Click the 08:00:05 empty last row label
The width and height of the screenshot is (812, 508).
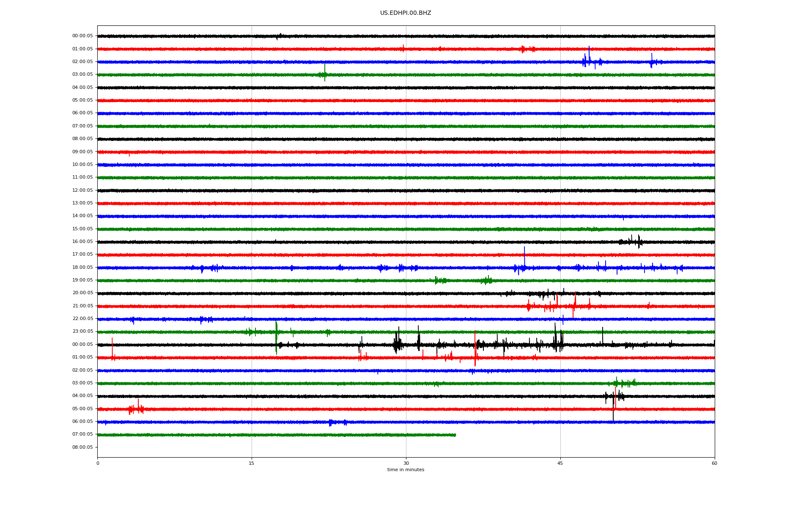(x=82, y=447)
